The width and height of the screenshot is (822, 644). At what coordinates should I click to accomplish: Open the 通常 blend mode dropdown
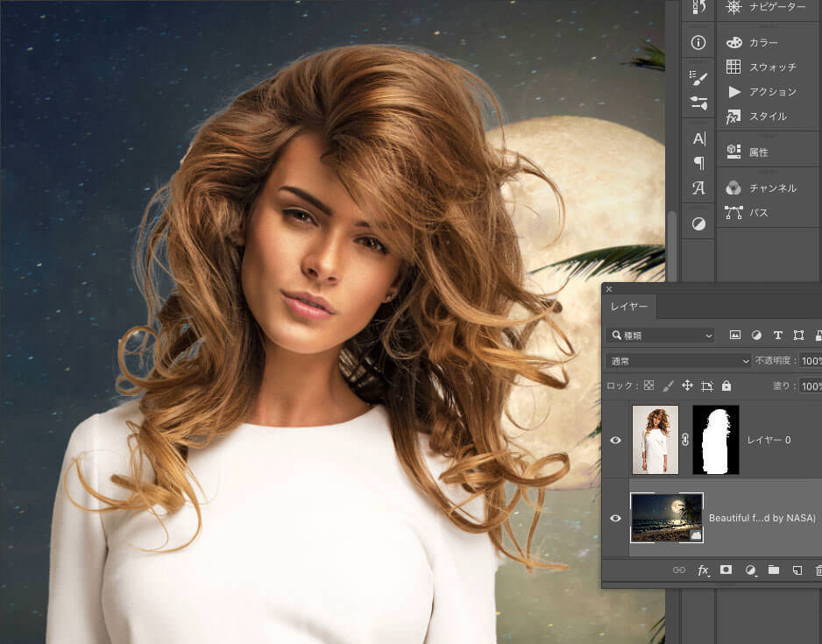679,360
